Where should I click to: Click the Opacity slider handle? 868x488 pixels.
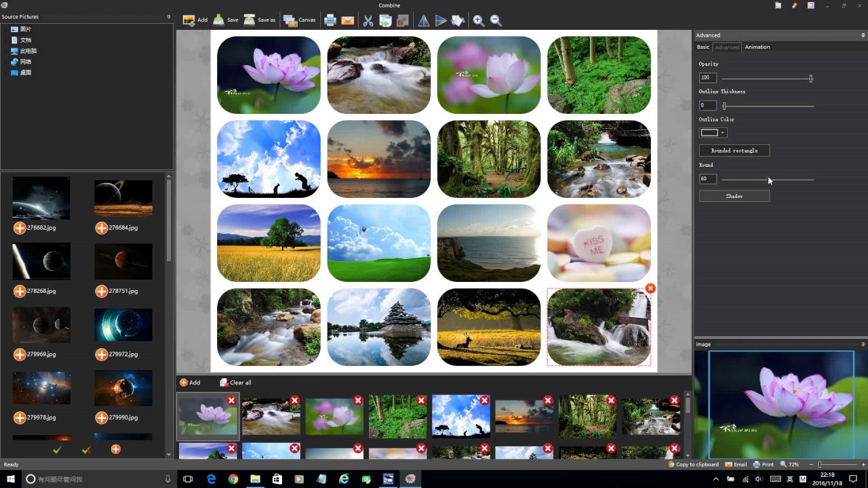pyautogui.click(x=811, y=79)
